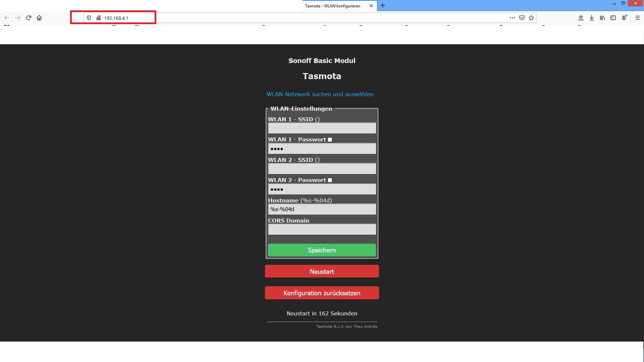Click the Neustart in 162 Sekunden text

322,313
